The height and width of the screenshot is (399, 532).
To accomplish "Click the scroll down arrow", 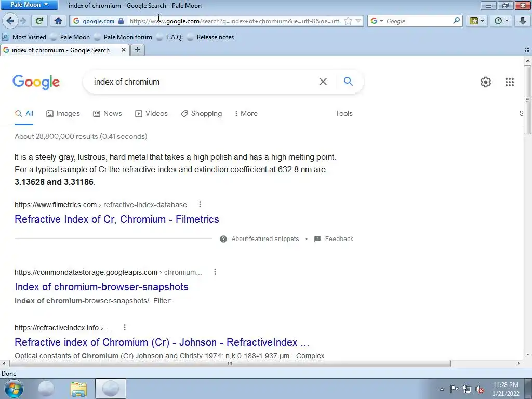I will coord(527,355).
